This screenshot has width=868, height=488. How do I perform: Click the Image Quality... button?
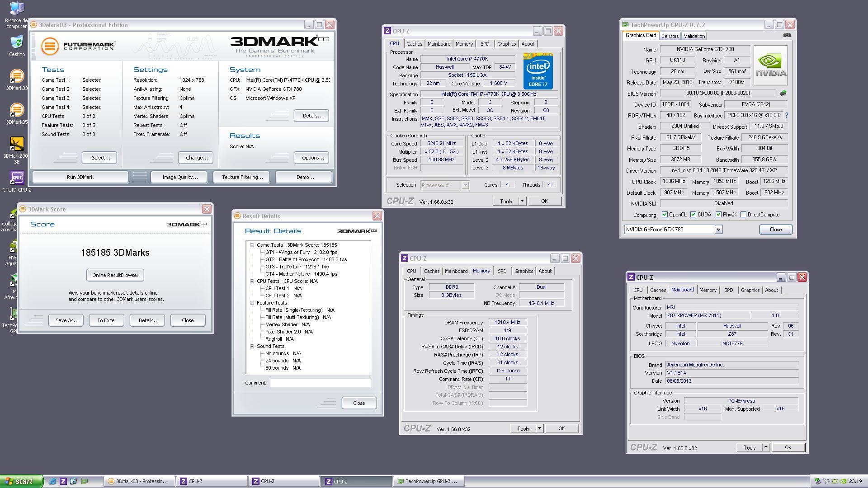[180, 177]
